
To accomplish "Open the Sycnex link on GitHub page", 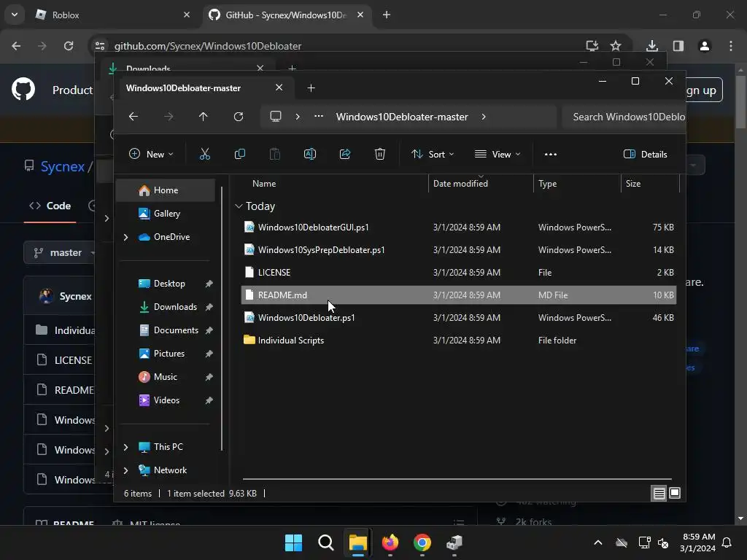I will pyautogui.click(x=62, y=166).
